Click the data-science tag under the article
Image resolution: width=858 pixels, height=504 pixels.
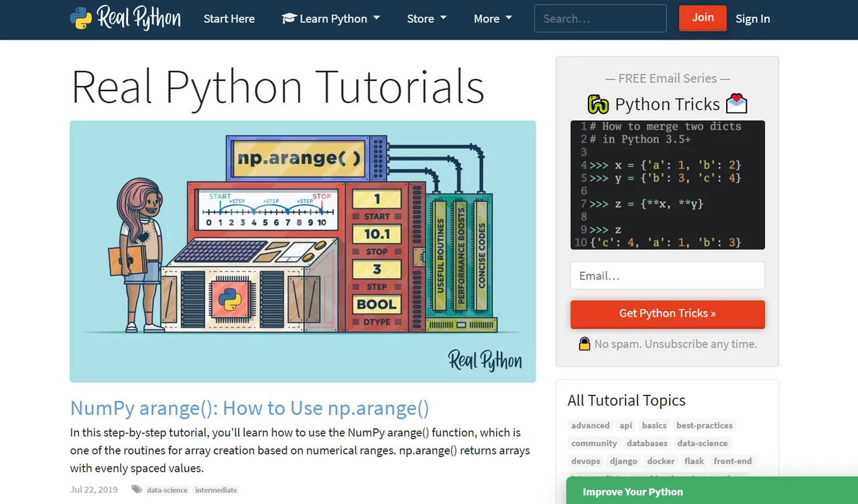tap(168, 490)
